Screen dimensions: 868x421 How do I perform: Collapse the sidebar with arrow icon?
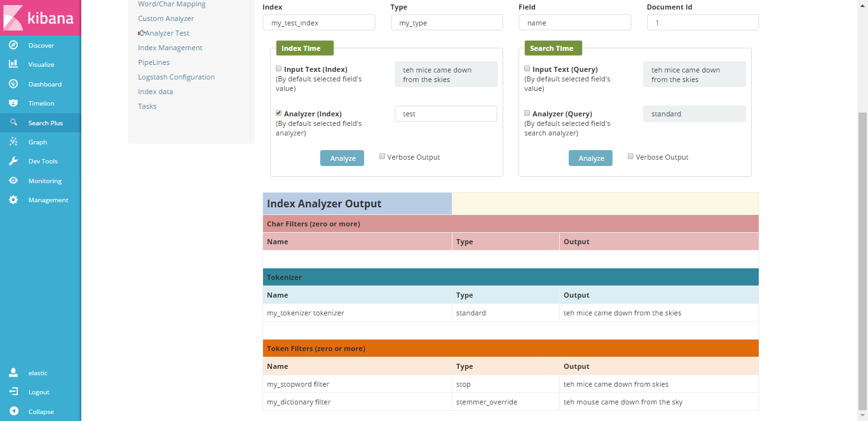(13, 411)
